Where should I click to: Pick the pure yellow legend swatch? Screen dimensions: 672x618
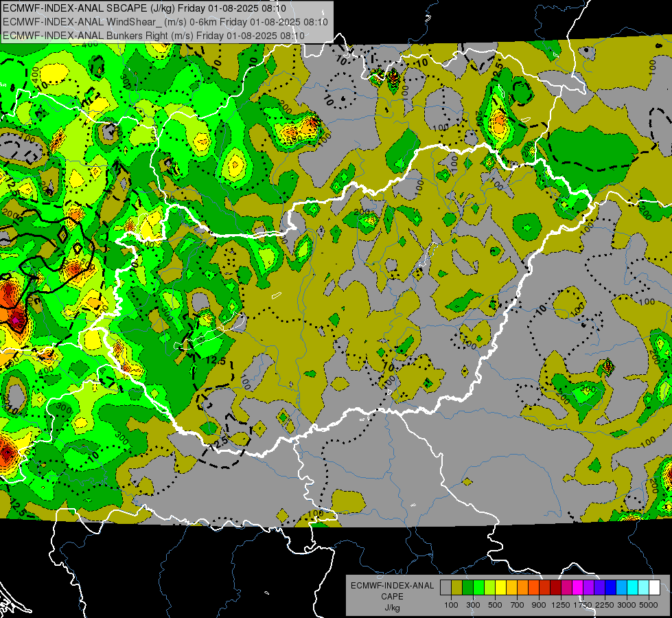coord(500,588)
